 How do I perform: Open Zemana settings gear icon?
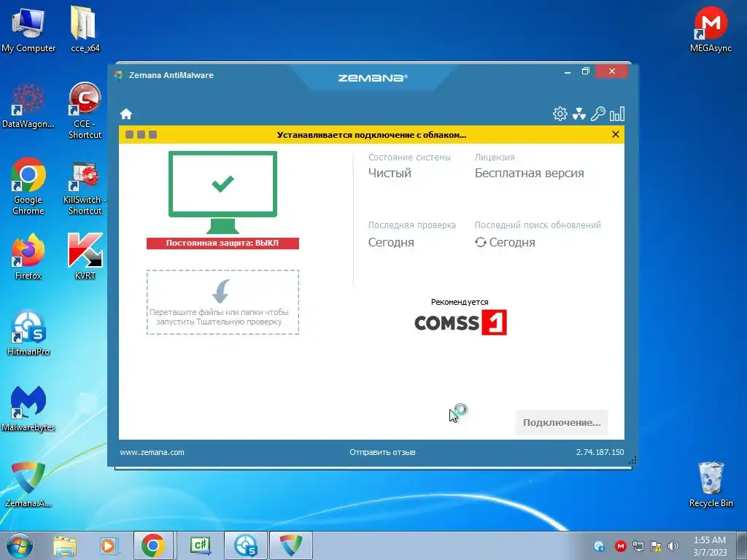[x=560, y=114]
